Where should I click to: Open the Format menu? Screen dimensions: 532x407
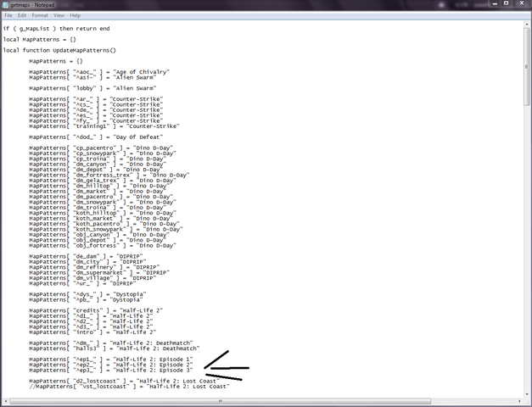tap(40, 15)
